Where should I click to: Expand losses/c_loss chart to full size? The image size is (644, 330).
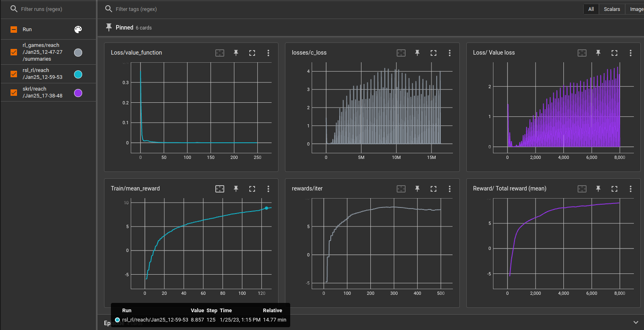(434, 53)
